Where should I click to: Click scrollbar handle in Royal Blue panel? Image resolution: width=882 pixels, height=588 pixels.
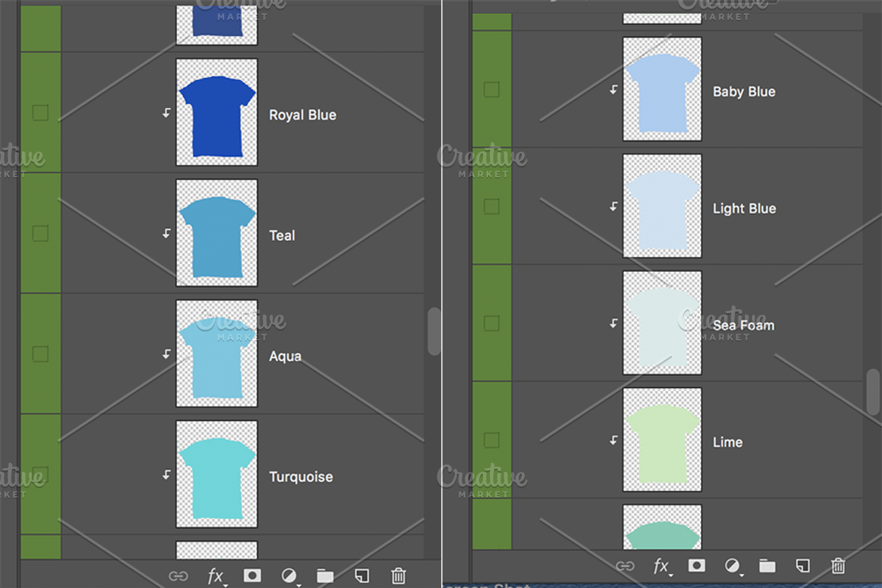pyautogui.click(x=434, y=331)
